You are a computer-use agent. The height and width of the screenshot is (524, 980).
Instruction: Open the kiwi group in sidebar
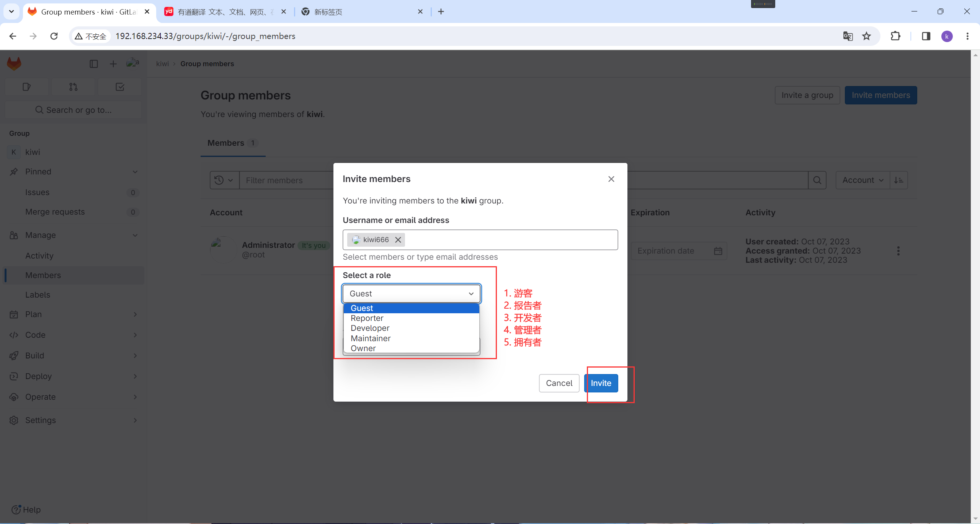pos(73,152)
